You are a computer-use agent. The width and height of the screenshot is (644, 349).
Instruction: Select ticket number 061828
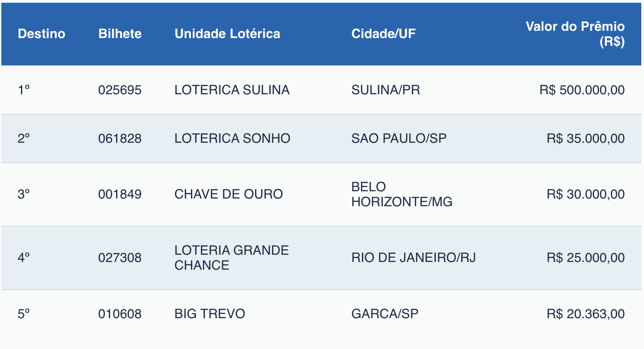[x=120, y=139]
